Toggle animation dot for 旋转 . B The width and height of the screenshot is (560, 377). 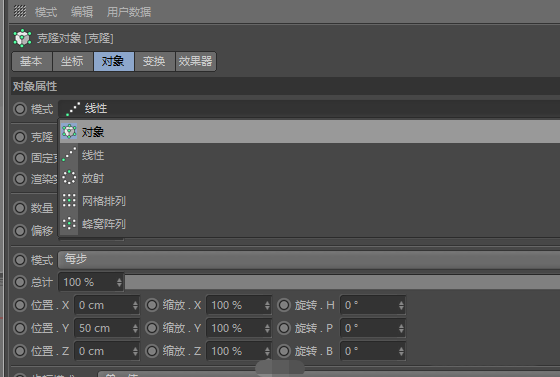(x=284, y=351)
